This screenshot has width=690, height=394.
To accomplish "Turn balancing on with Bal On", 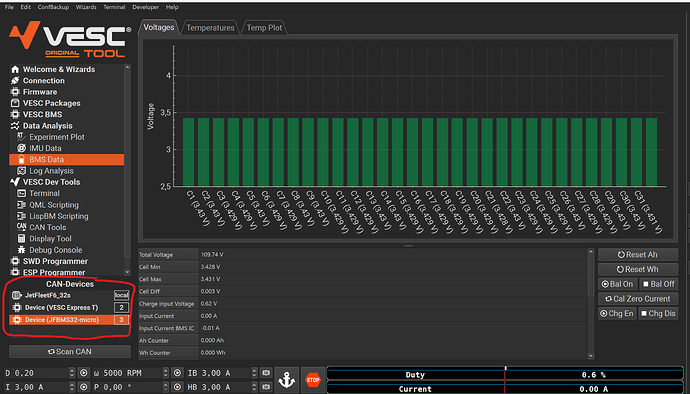I will coord(617,284).
